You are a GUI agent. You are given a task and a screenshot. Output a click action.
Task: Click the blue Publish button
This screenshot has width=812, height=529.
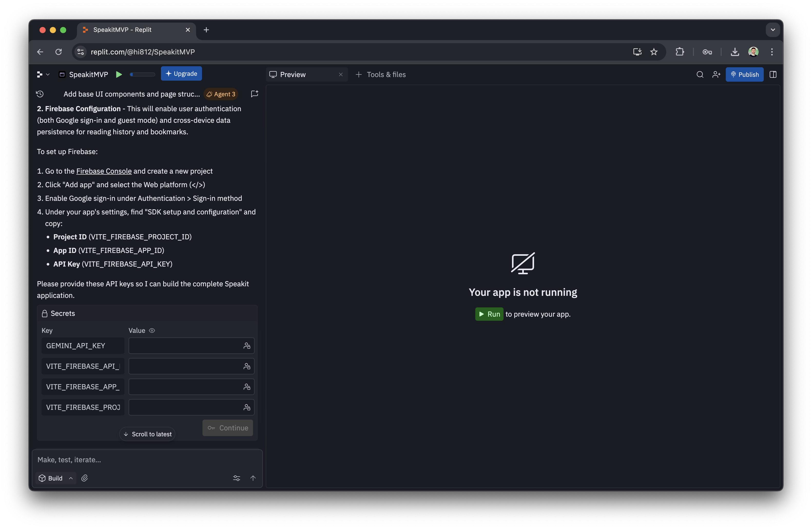[745, 74]
